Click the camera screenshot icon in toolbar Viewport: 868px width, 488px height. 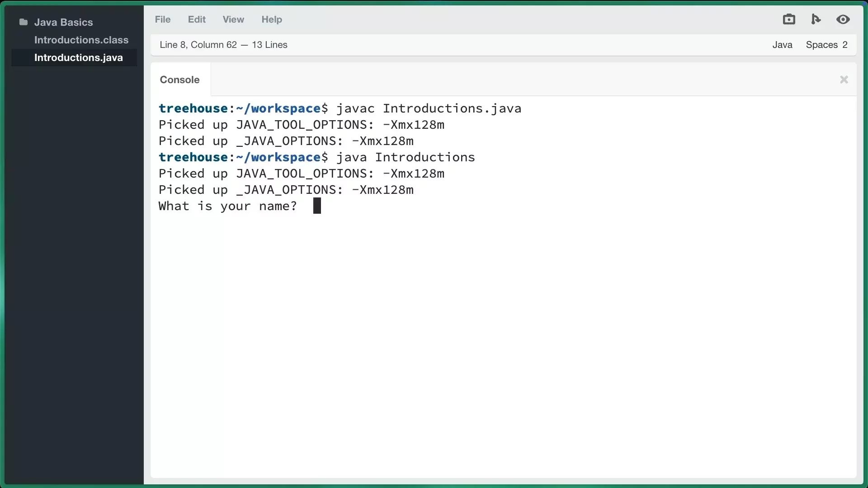(788, 19)
